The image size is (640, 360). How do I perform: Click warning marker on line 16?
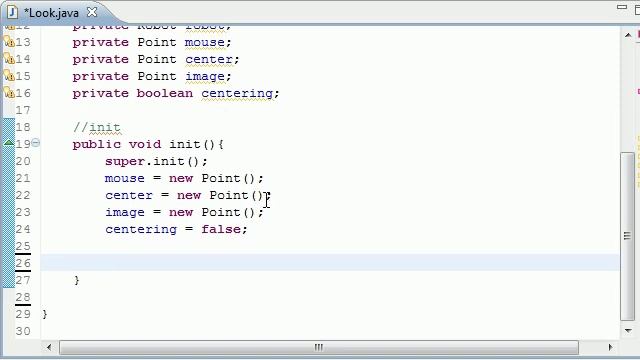(9, 93)
